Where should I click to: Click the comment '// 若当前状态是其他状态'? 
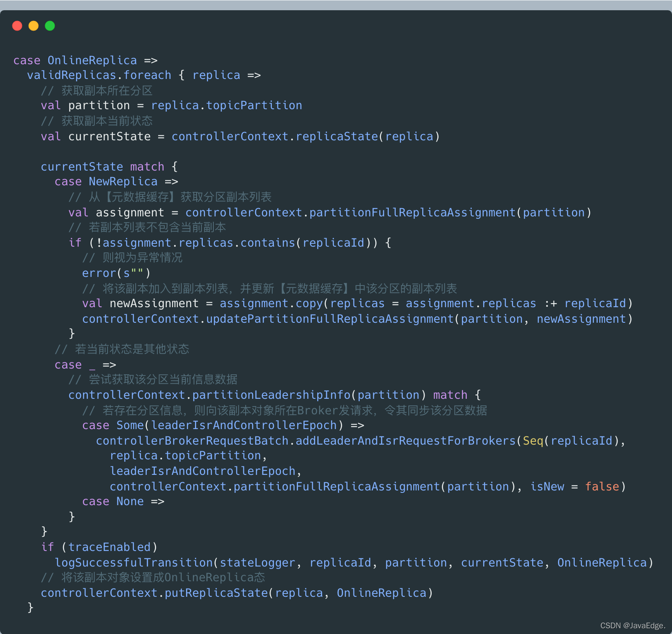pos(122,349)
